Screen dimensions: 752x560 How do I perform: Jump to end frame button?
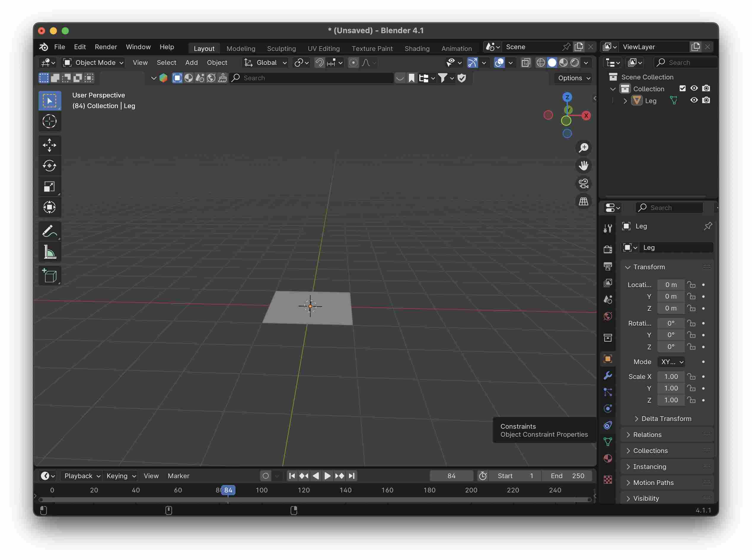click(x=352, y=476)
